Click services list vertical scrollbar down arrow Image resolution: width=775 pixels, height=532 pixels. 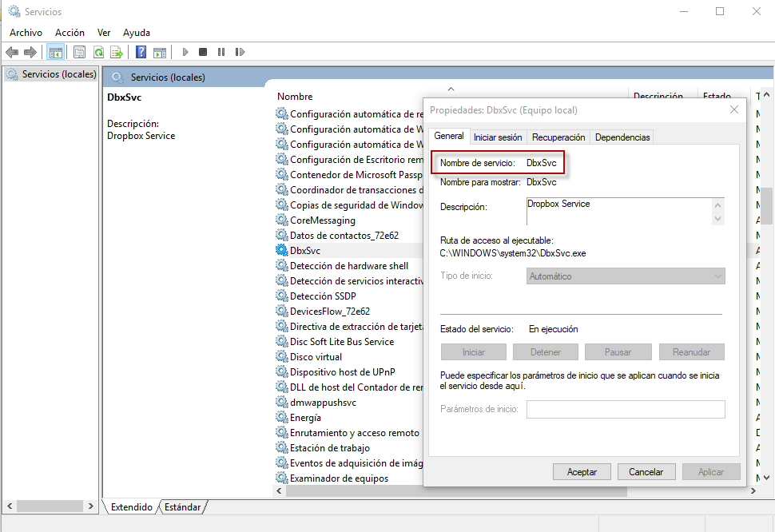pyautogui.click(x=766, y=478)
